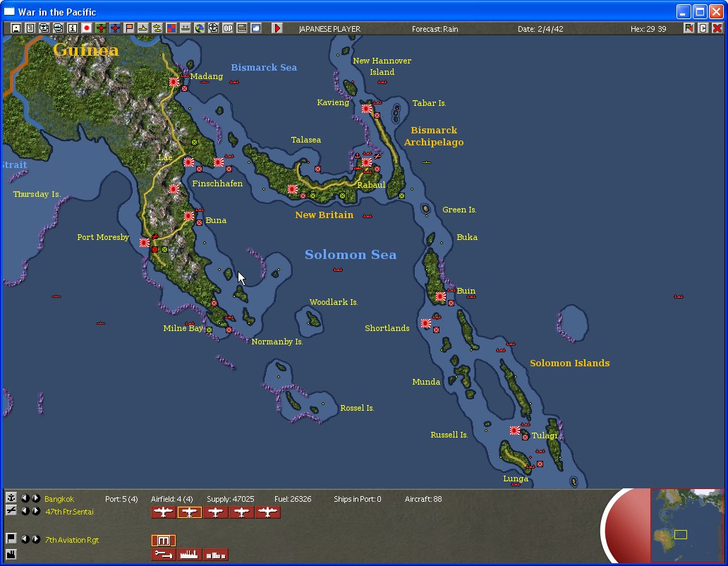Click the anchor port icon in bottom panel
This screenshot has width=728, height=566.
pos(11,498)
